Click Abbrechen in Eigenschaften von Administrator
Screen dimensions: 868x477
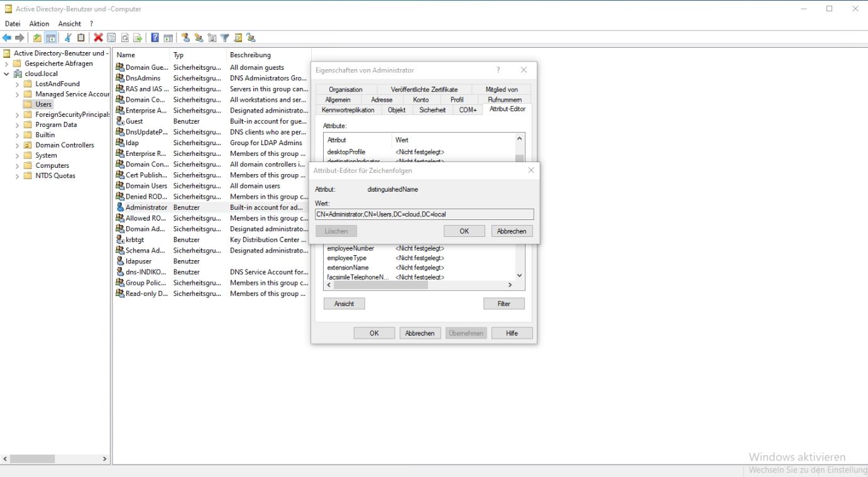click(420, 333)
